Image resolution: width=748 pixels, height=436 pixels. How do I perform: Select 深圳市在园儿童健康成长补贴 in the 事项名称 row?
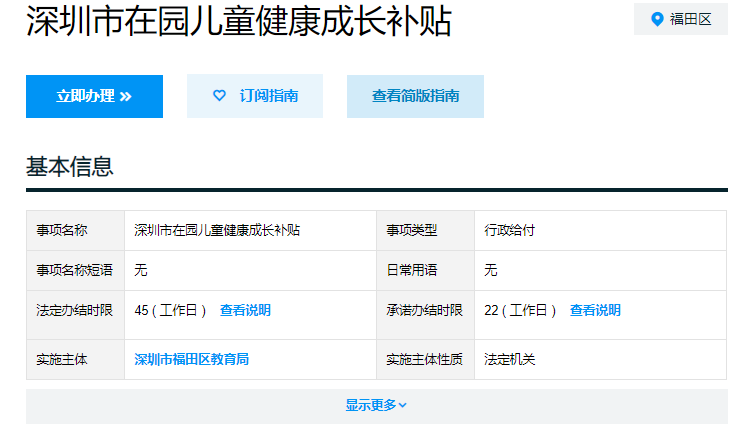[x=217, y=230]
